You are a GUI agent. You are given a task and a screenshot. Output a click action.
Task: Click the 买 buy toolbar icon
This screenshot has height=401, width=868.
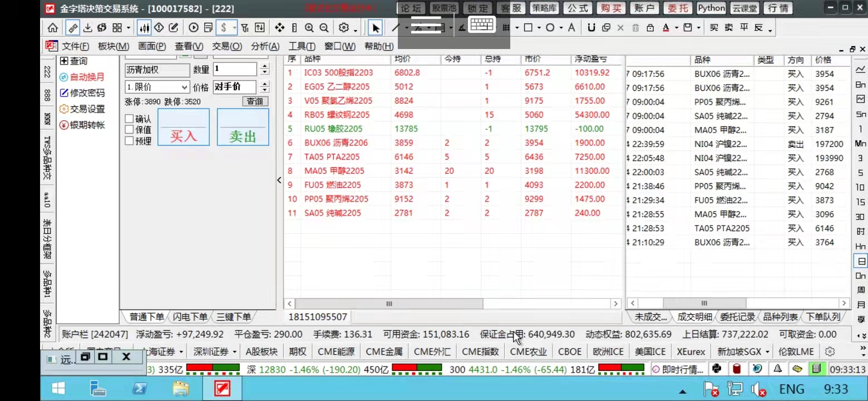(x=714, y=28)
